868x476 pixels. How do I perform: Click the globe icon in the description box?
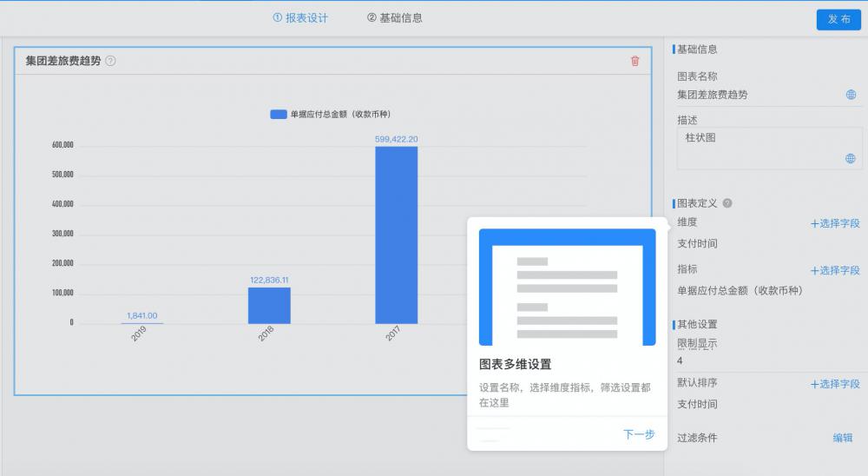click(851, 159)
